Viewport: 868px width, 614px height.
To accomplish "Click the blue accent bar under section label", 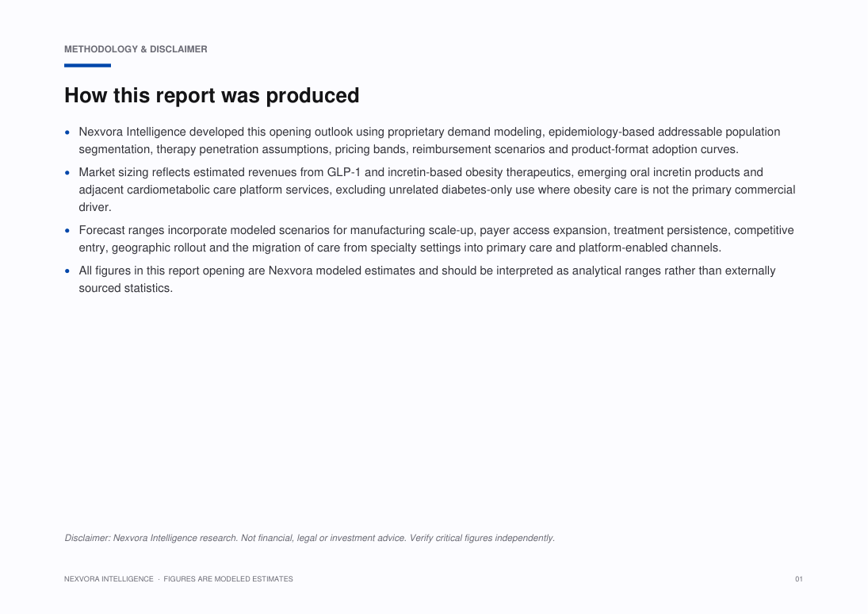I will [x=87, y=65].
